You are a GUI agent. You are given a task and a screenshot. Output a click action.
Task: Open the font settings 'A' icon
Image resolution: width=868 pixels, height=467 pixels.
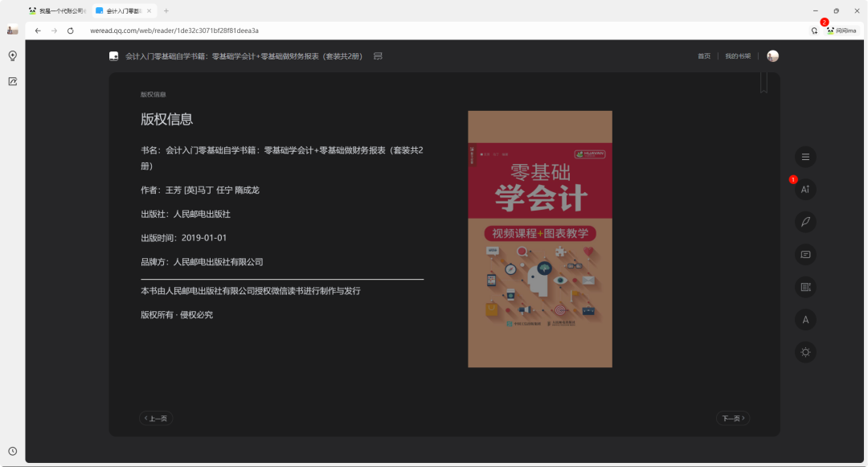coord(805,320)
